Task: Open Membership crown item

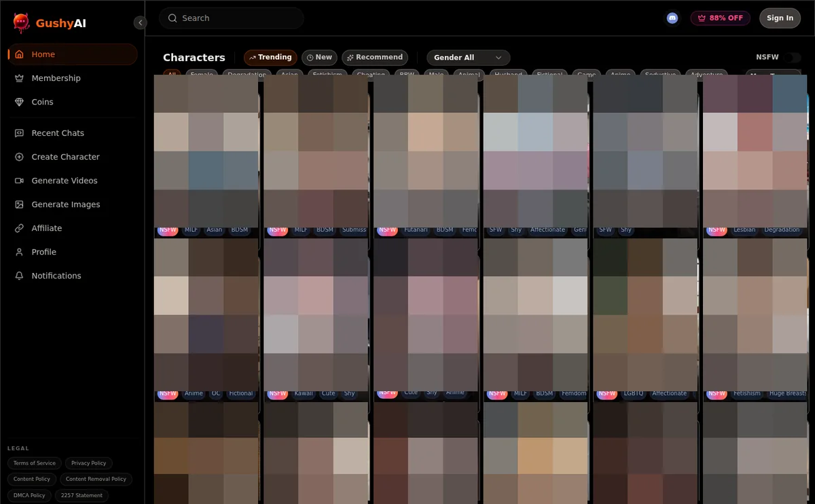Action: click(x=73, y=78)
